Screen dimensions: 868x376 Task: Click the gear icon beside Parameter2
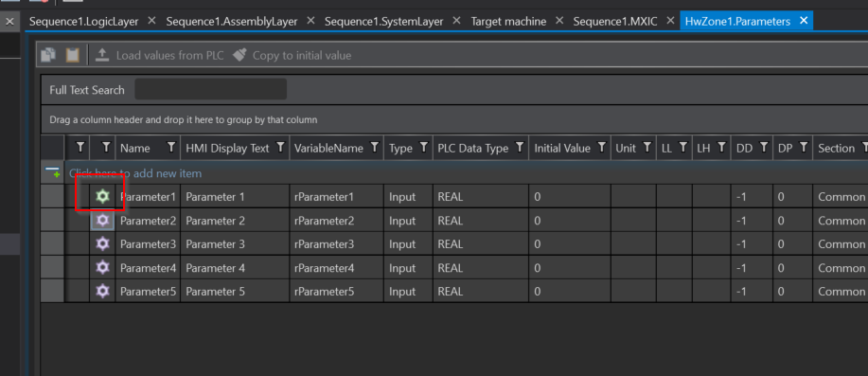tap(102, 220)
